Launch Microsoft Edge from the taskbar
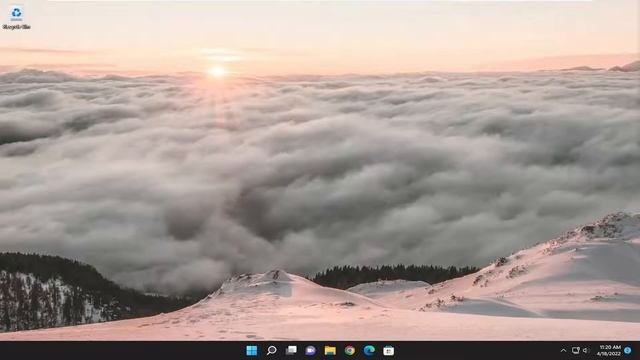This screenshot has height=360, width=640. coord(369,350)
